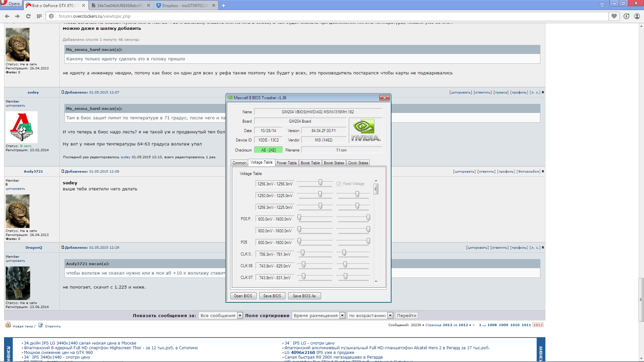Click the heart bookmark icon
The height and width of the screenshot is (362, 644).
tap(614, 16)
